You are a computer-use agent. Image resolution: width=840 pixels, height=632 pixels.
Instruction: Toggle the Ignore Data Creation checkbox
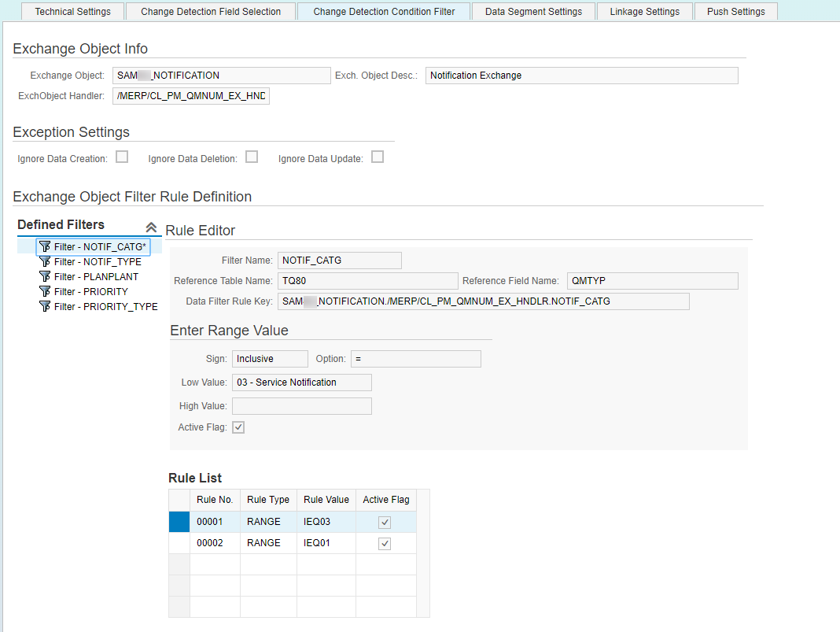(122, 157)
